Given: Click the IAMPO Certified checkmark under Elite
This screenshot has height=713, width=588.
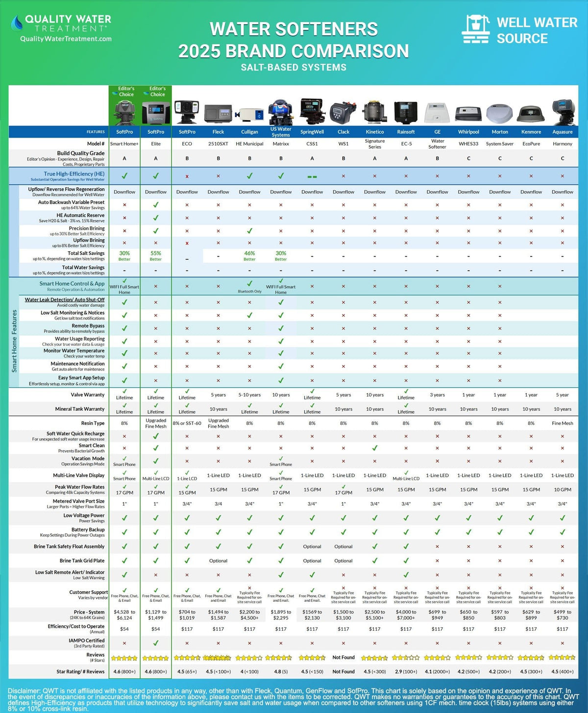Looking at the screenshot, I should tap(156, 643).
